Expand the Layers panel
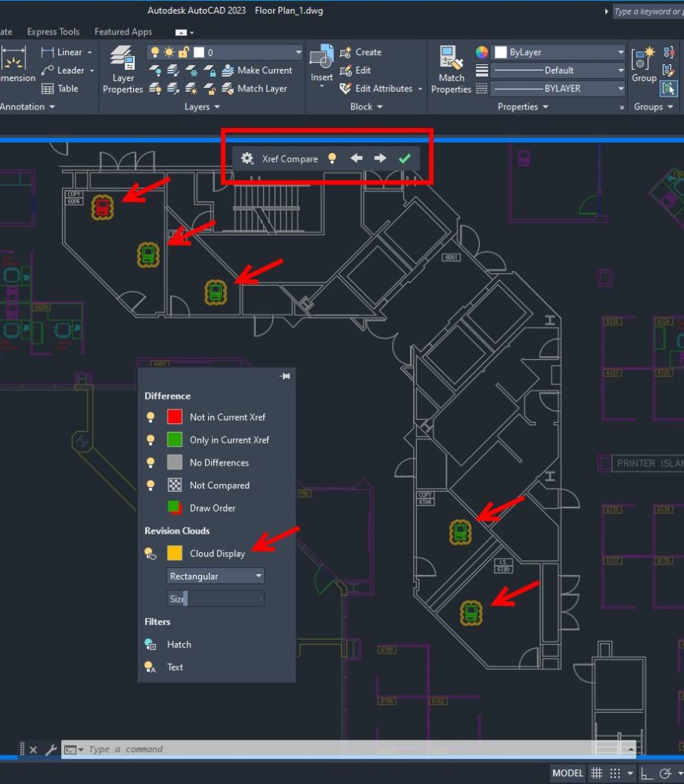Viewport: 684px width, 784px height. [x=202, y=107]
